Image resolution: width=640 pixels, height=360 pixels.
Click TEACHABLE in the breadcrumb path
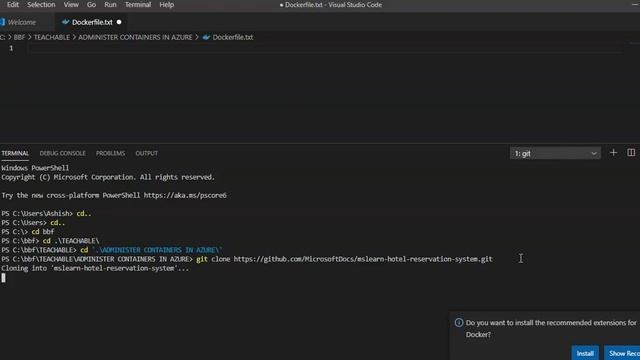tap(52, 37)
